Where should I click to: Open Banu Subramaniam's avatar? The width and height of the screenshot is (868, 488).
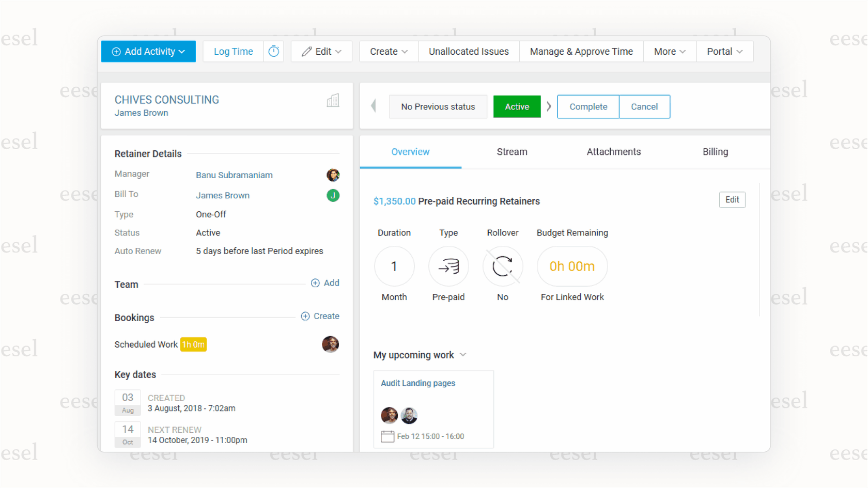333,175
